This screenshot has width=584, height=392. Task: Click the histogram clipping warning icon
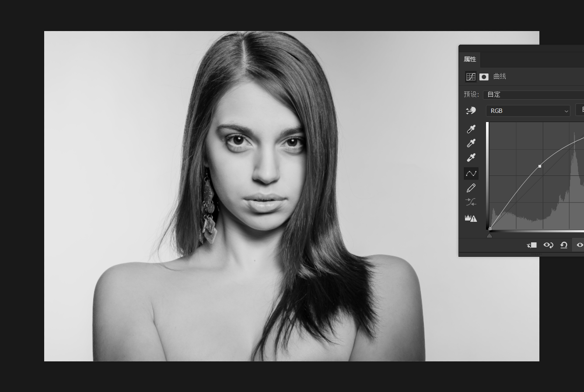coord(471,218)
